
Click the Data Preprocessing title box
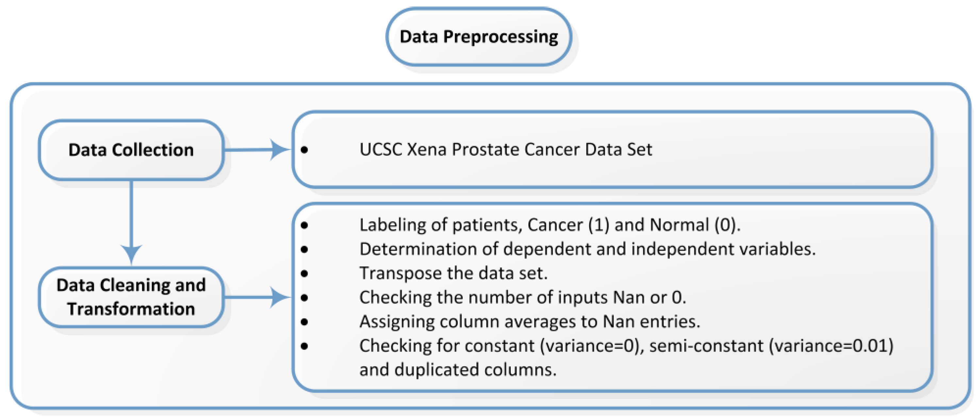pos(479,37)
